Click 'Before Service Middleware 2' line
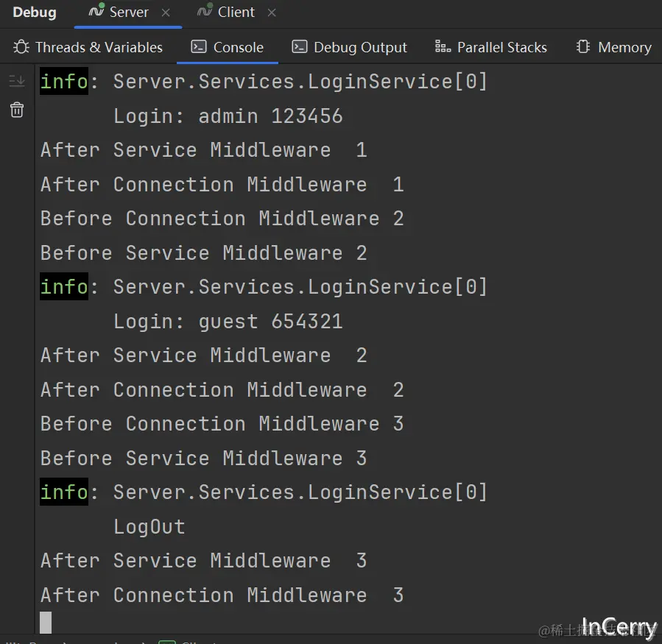The height and width of the screenshot is (644, 662). [x=204, y=252]
